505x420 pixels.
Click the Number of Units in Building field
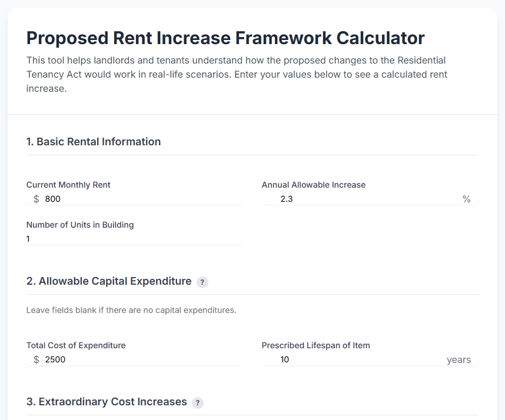pos(118,239)
